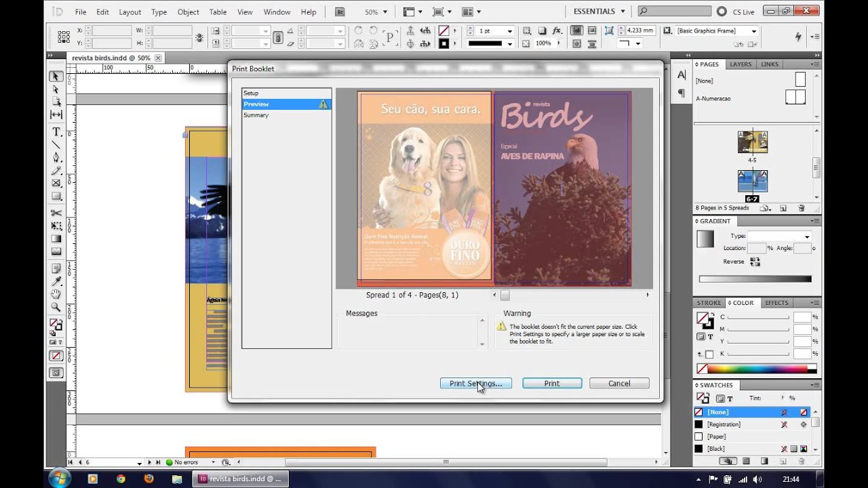Select the Hand tool
Image resolution: width=868 pixels, height=488 pixels.
click(x=56, y=294)
